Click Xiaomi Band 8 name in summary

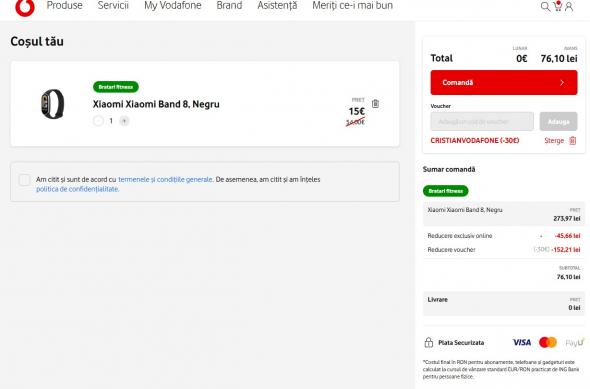pyautogui.click(x=465, y=210)
